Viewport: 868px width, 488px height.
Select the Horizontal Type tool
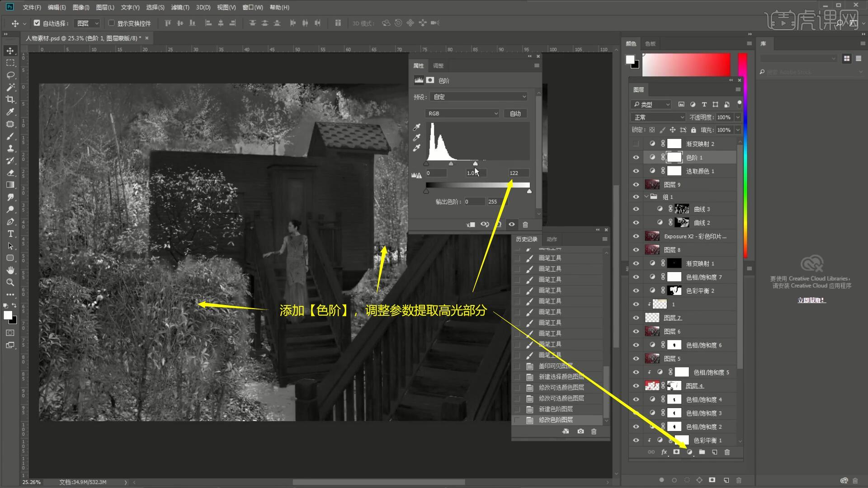pyautogui.click(x=10, y=234)
